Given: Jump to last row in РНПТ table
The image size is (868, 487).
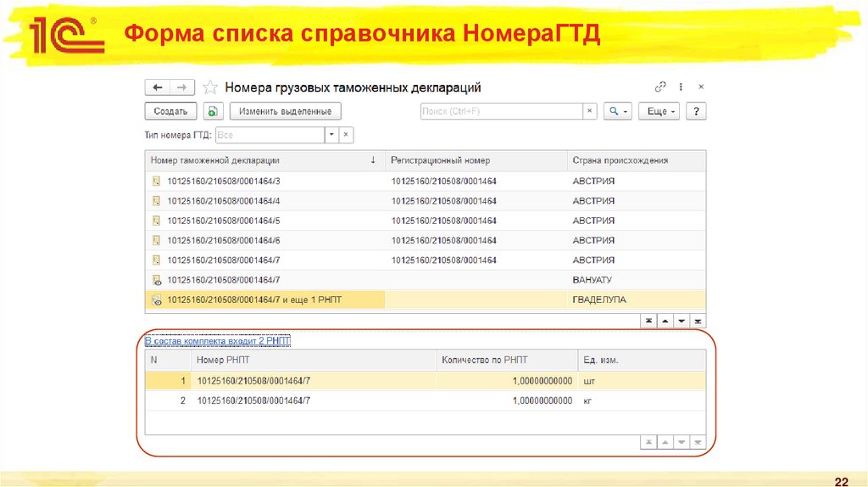Looking at the screenshot, I should coord(698,443).
